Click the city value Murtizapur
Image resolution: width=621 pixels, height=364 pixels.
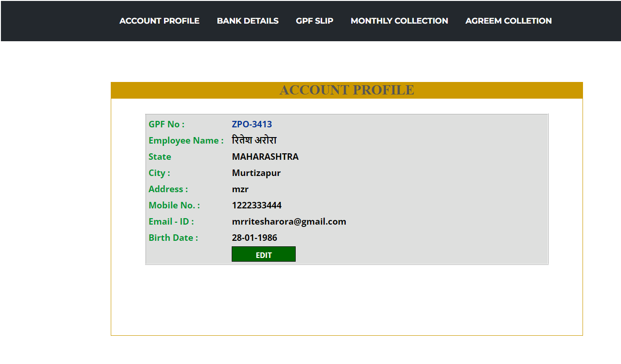(x=256, y=173)
